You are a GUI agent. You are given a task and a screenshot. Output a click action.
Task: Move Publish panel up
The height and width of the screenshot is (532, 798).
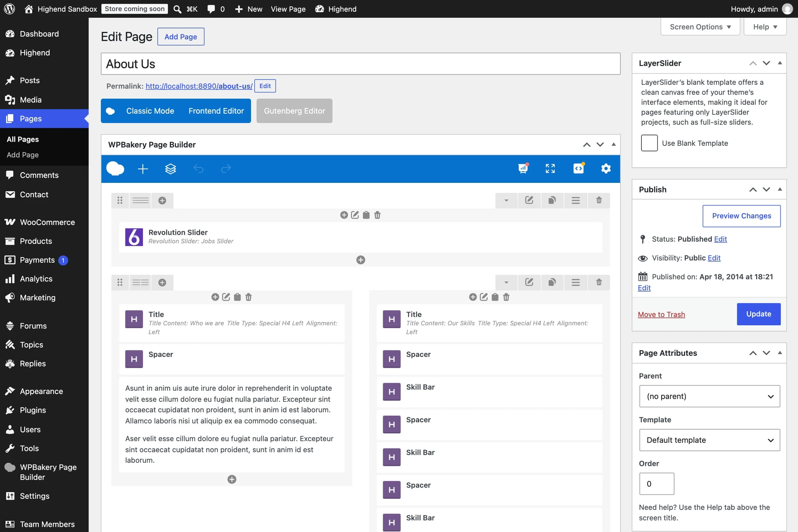(x=753, y=189)
